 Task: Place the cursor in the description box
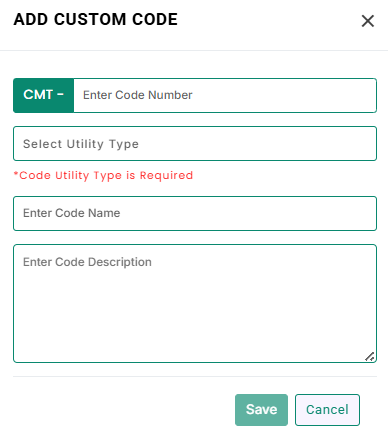click(195, 303)
